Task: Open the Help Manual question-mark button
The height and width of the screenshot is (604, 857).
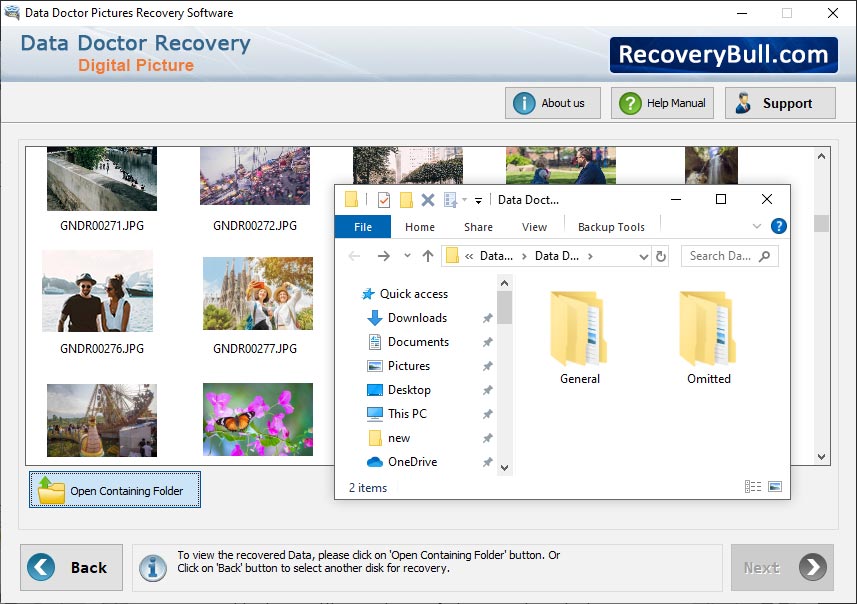Action: (x=662, y=103)
